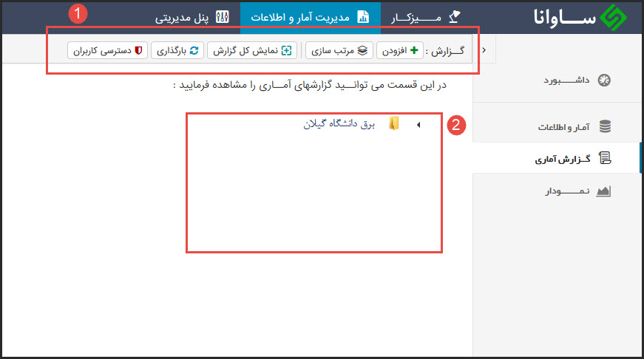This screenshot has width=644, height=359.
Task: Click the dashboard gauge icon
Action: 604,81
